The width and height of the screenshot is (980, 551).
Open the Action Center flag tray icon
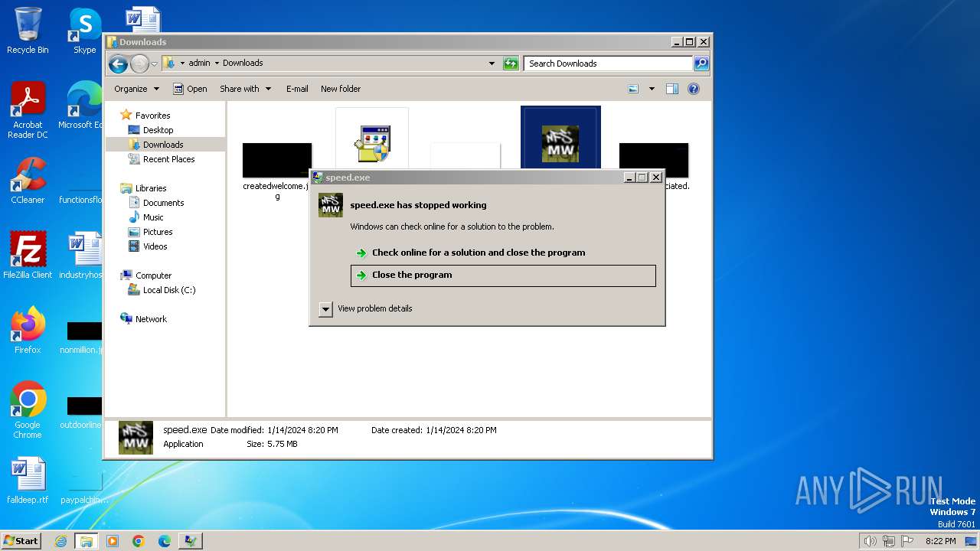pos(908,541)
